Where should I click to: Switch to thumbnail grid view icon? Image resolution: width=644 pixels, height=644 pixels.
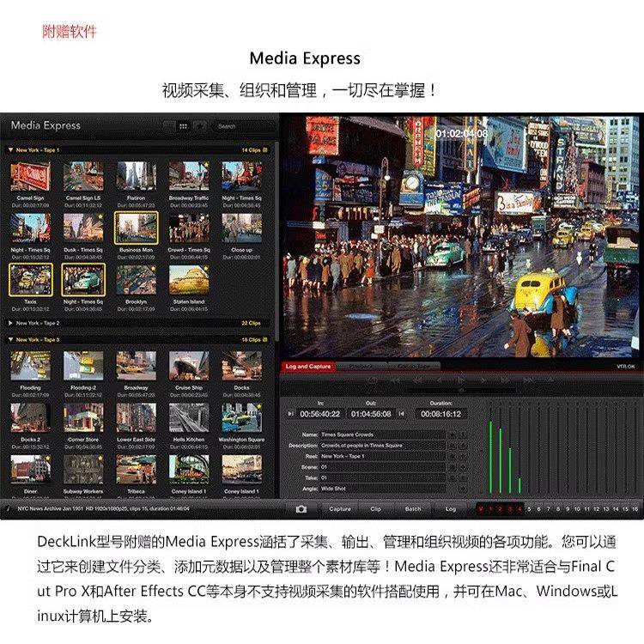(x=183, y=126)
